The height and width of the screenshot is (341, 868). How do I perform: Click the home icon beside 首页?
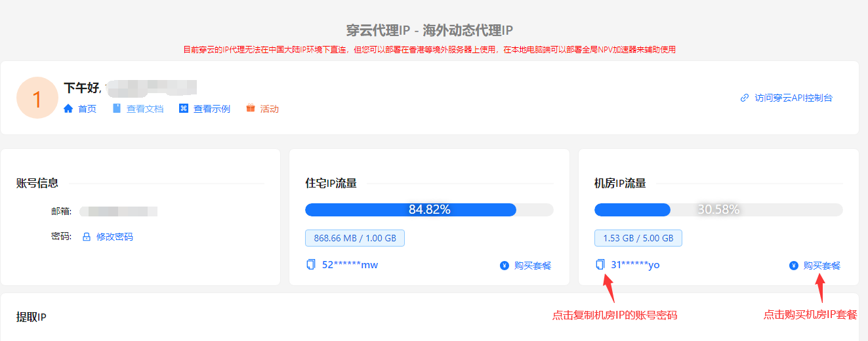[x=68, y=109]
